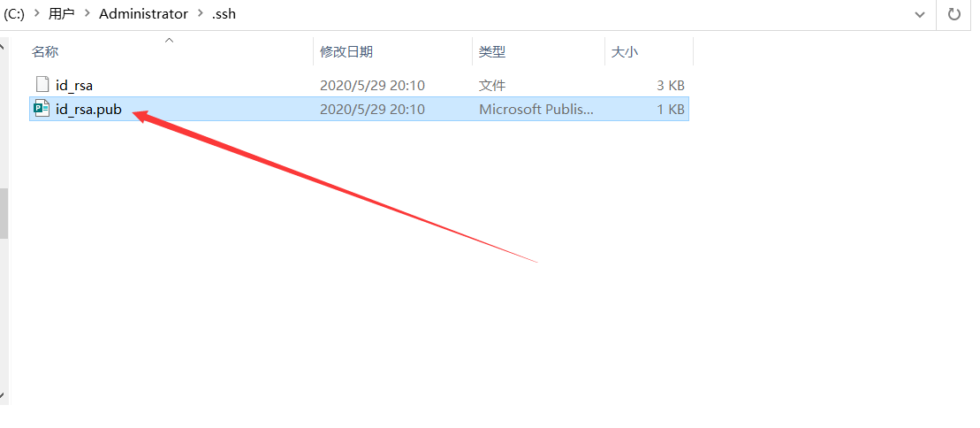Sort files by 大小 column
980x428 pixels.
click(x=624, y=52)
